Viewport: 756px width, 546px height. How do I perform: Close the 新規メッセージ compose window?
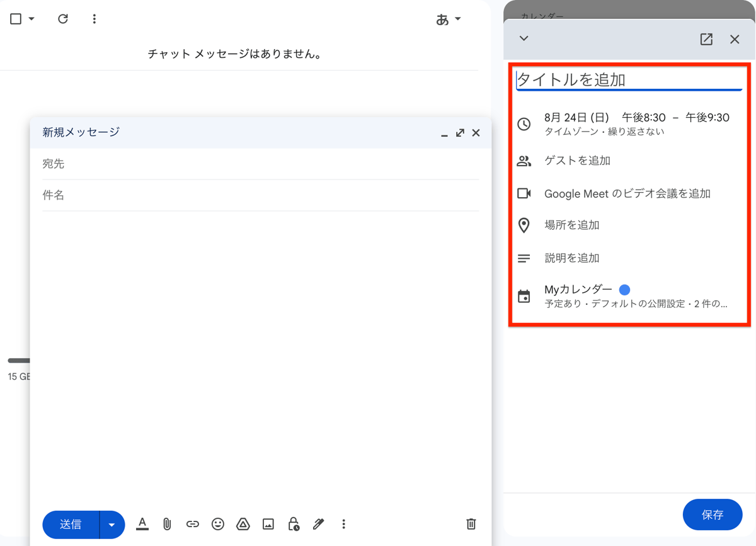click(476, 133)
